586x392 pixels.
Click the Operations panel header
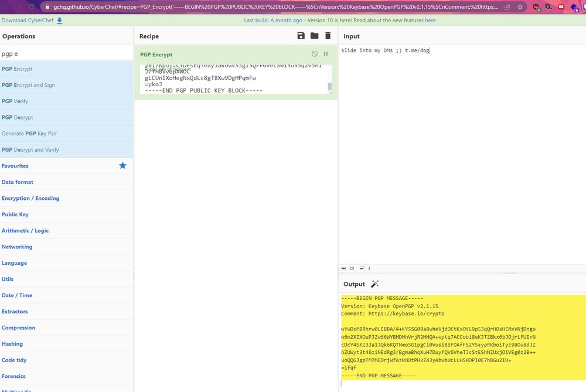click(19, 36)
